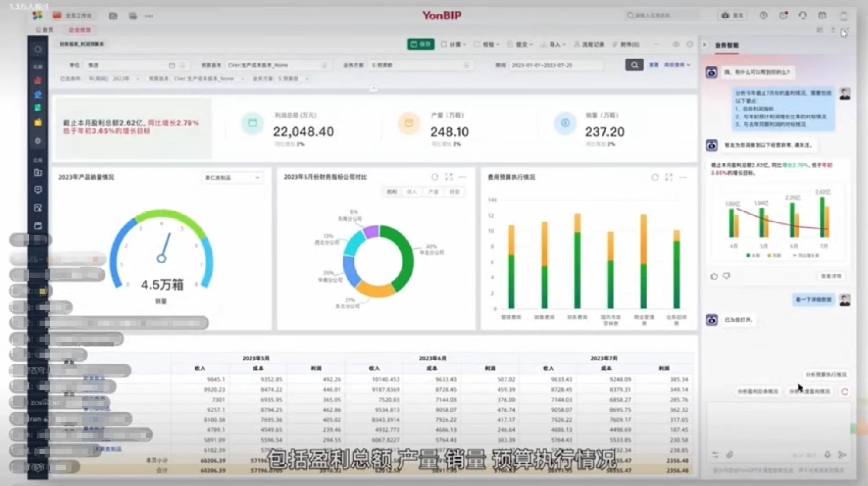
Task: Refresh suggested prompts with circular arrow icon
Action: coord(844,391)
